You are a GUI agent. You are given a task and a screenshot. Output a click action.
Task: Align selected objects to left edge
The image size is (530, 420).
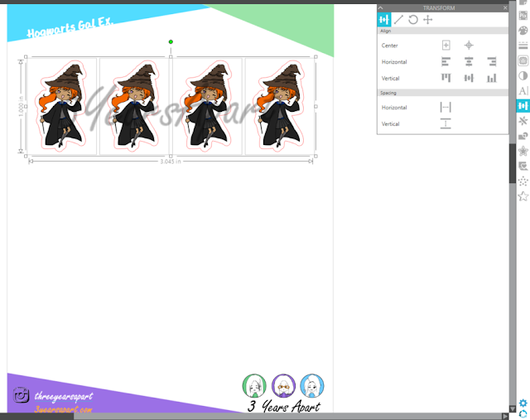pos(446,61)
